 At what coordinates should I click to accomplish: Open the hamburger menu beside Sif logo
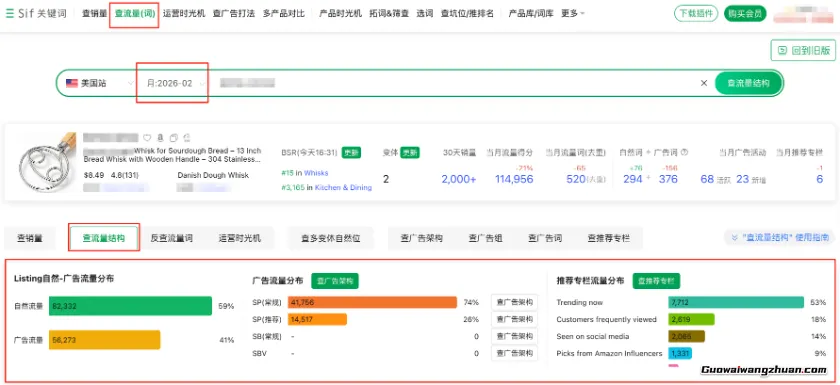(10, 14)
